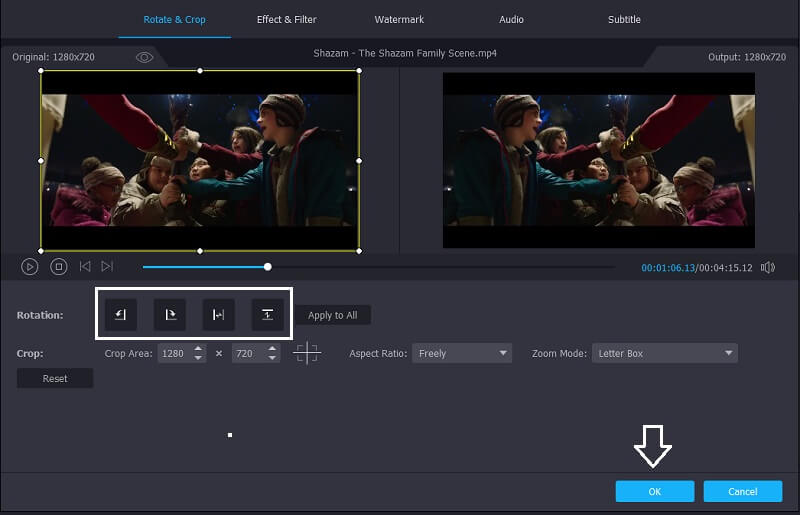The width and height of the screenshot is (800, 515).
Task: Click the crop height input field
Action: coord(248,353)
